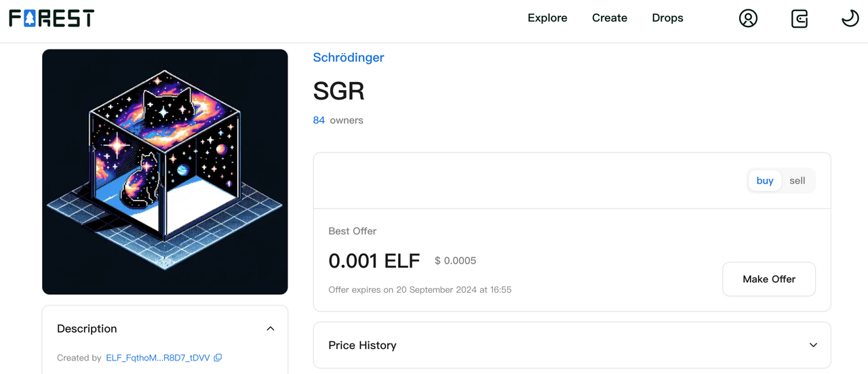Image resolution: width=868 pixels, height=374 pixels.
Task: Click the 0.001 ELF best offer price
Action: 374,261
